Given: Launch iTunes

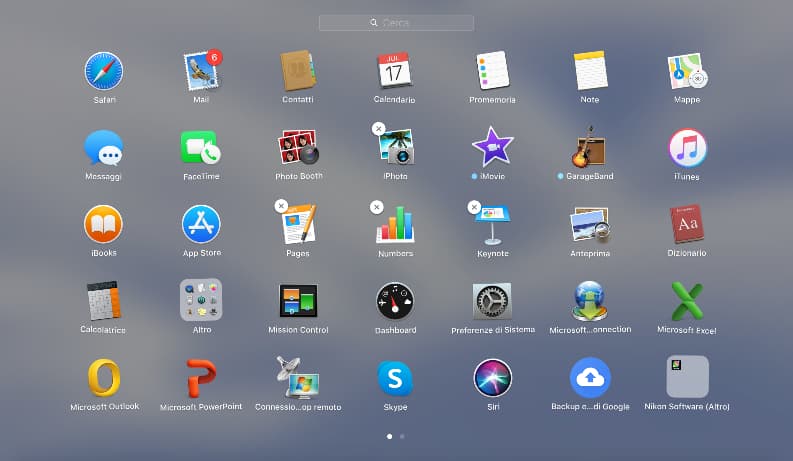Looking at the screenshot, I should (x=687, y=148).
